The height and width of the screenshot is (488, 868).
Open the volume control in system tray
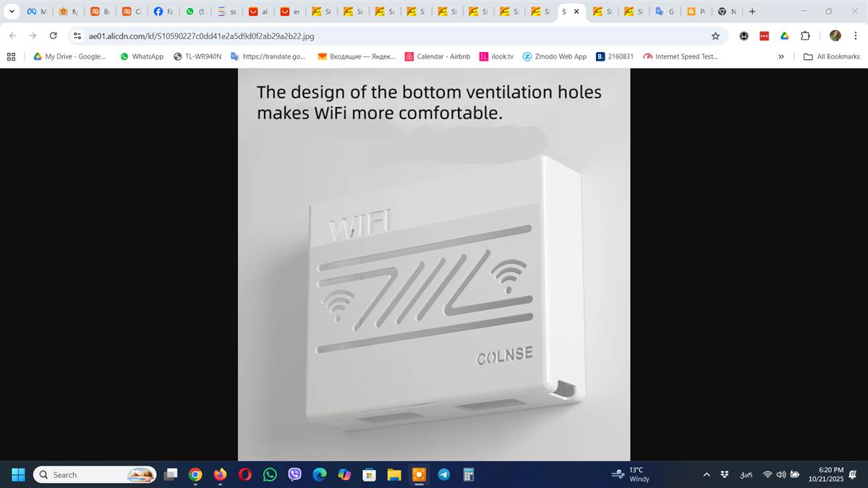tap(781, 475)
